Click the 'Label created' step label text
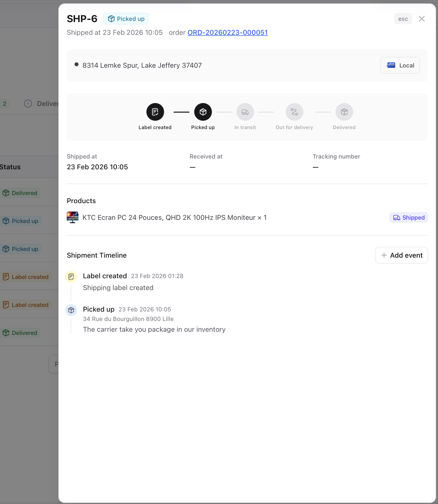The height and width of the screenshot is (504, 438). [x=155, y=127]
